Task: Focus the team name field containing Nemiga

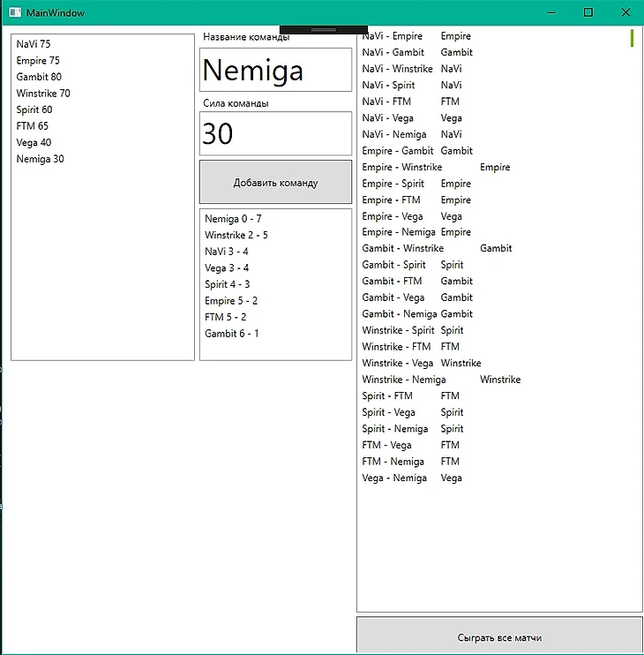Action: [275, 70]
